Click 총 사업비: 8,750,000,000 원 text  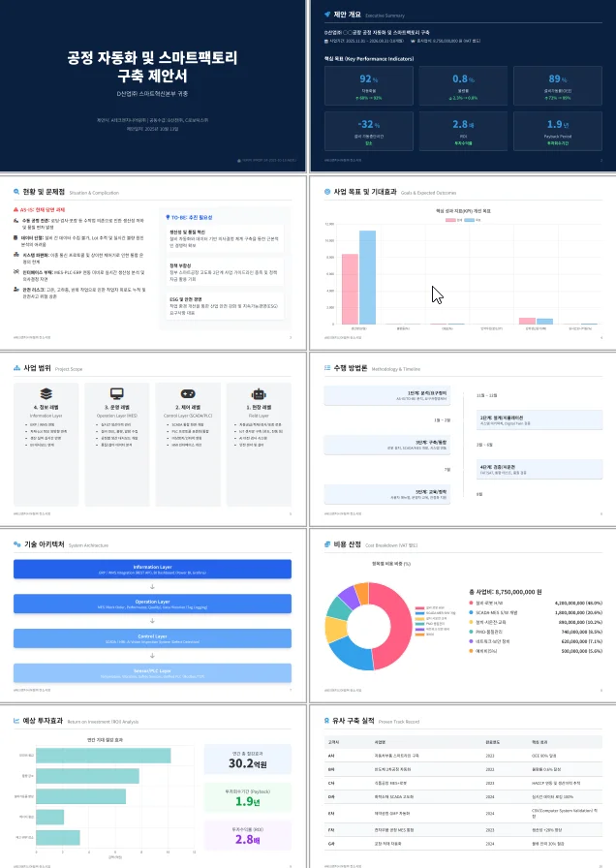[x=505, y=591]
